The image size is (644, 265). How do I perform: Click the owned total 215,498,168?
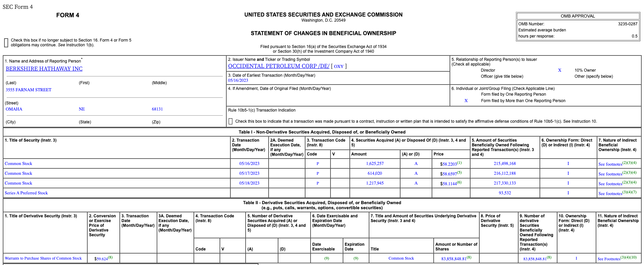[505, 164]
